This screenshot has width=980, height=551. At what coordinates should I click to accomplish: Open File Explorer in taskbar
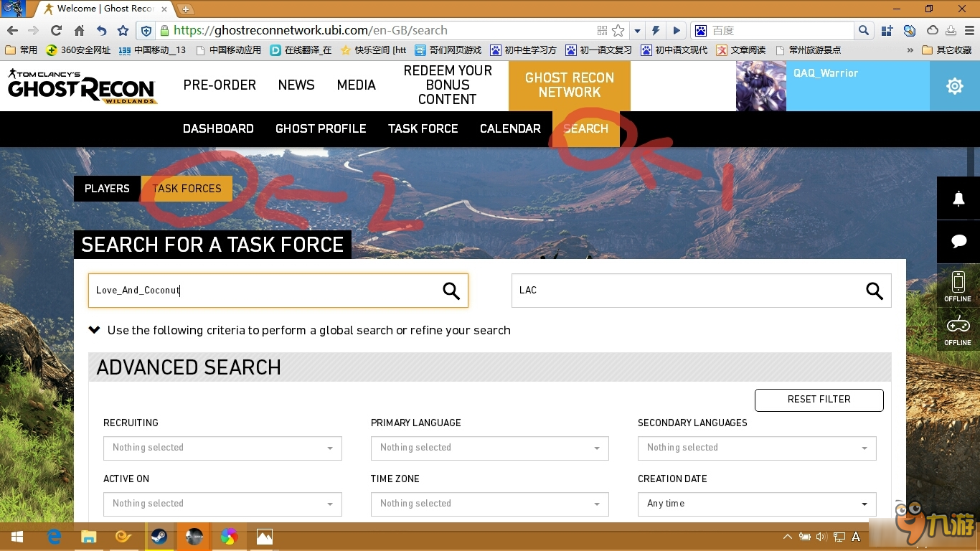(x=89, y=537)
